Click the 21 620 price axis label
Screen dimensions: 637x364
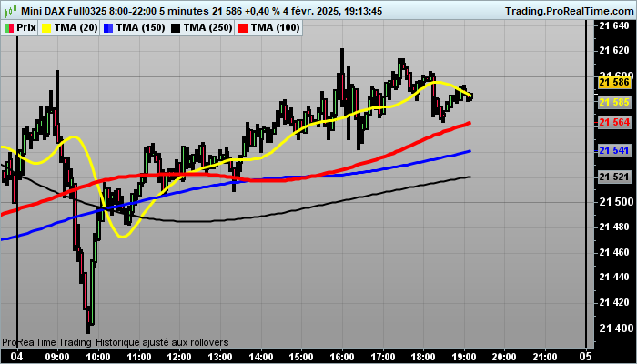614,51
